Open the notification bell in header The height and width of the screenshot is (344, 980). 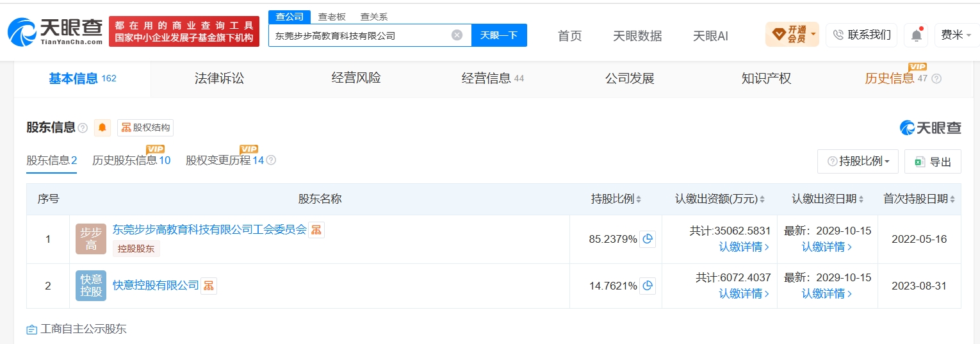click(916, 35)
